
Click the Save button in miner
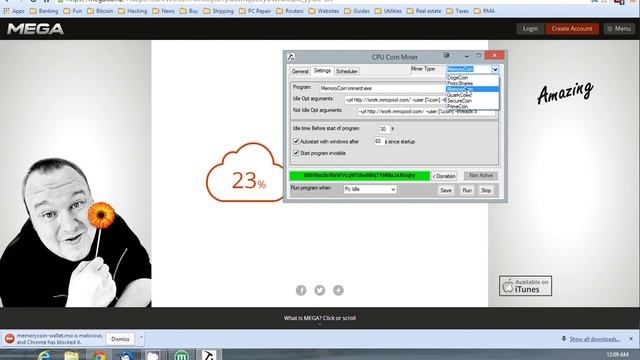tap(446, 191)
